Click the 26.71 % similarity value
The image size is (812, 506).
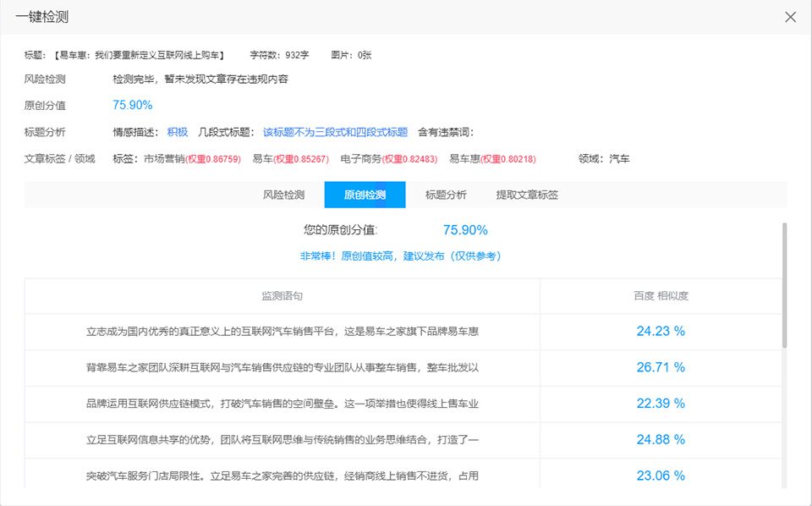(661, 367)
